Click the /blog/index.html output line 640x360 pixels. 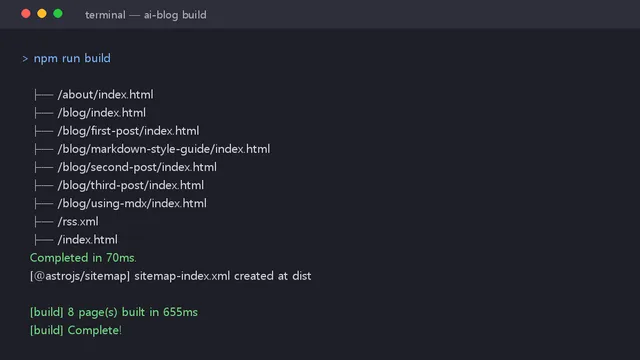90,113
